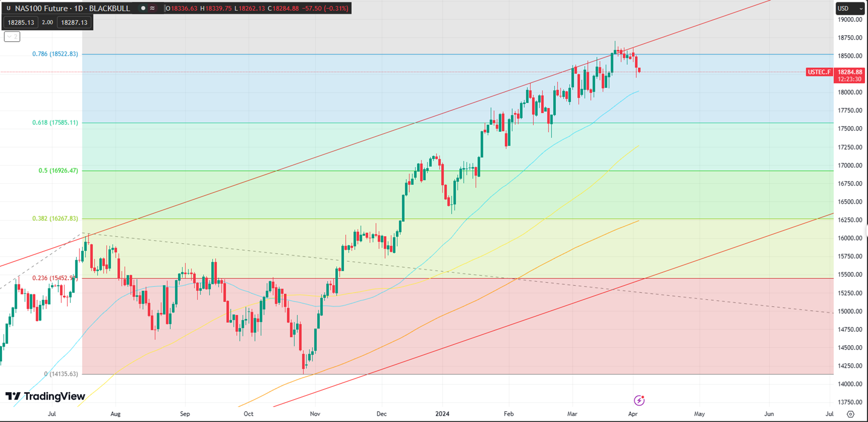The image size is (868, 422).
Task: Click the 2.00 spread value
Action: tap(48, 22)
